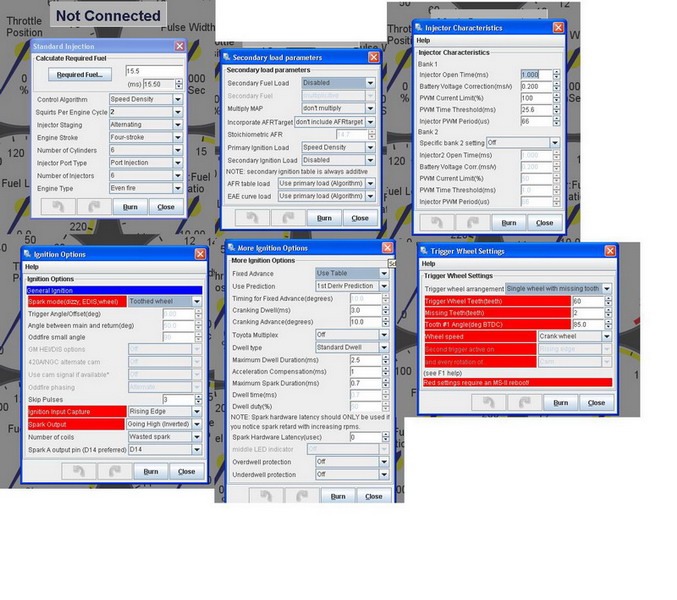Click undo arrow in More Ignition Options
Screen dimensions: 677x600
[266, 496]
